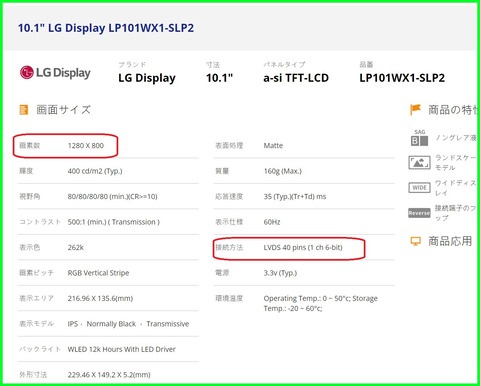Click the Reverse connector icon

click(x=419, y=213)
